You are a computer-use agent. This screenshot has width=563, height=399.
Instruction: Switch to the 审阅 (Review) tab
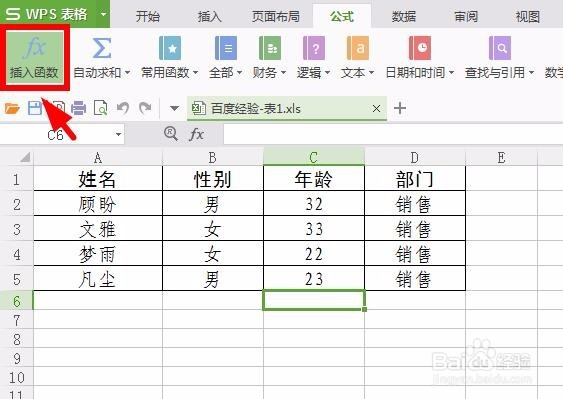pos(466,17)
